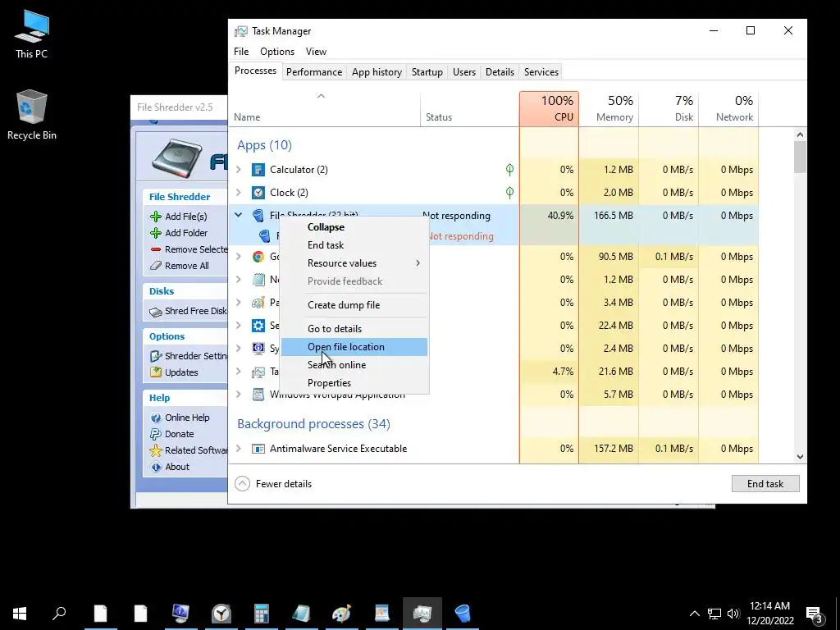Image resolution: width=840 pixels, height=630 pixels.
Task: Show hidden tray icons chevron
Action: (x=694, y=614)
